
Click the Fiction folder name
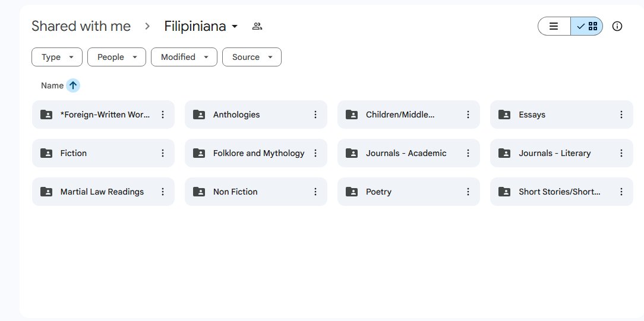[x=74, y=153]
